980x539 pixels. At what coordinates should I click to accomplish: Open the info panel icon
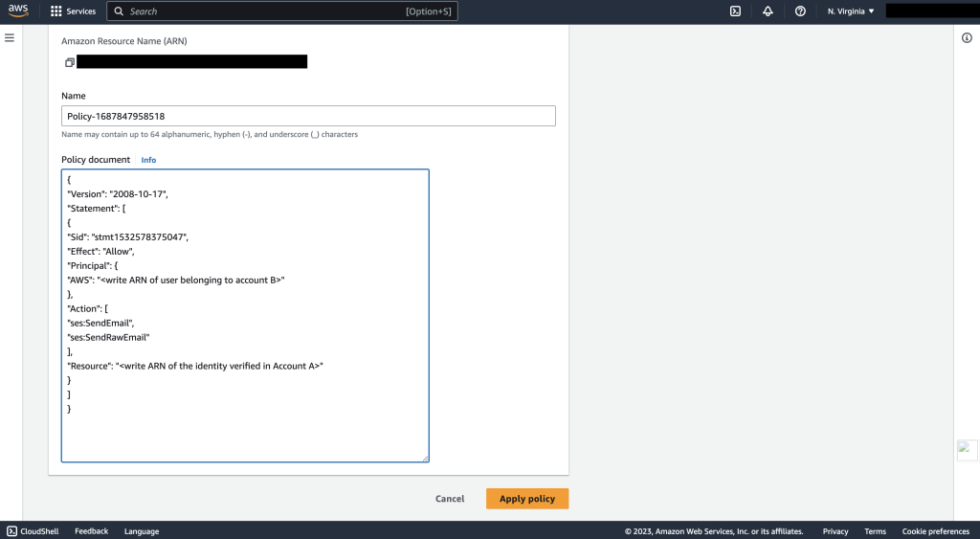click(x=967, y=38)
